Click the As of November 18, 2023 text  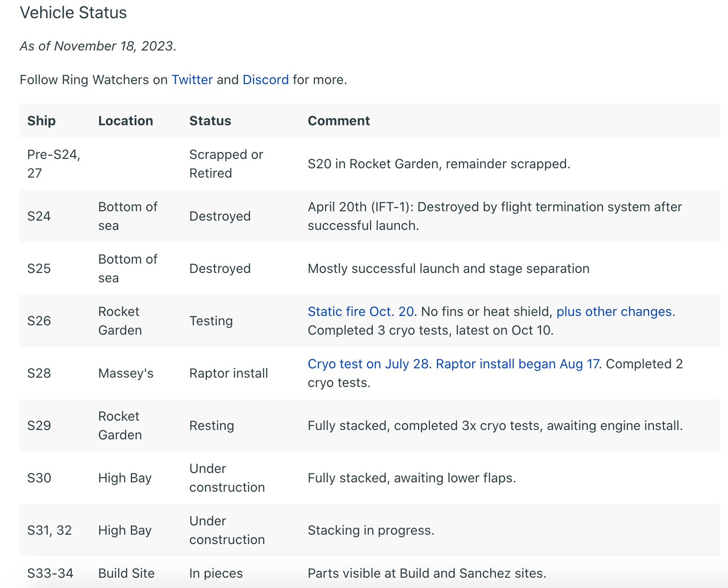(97, 46)
